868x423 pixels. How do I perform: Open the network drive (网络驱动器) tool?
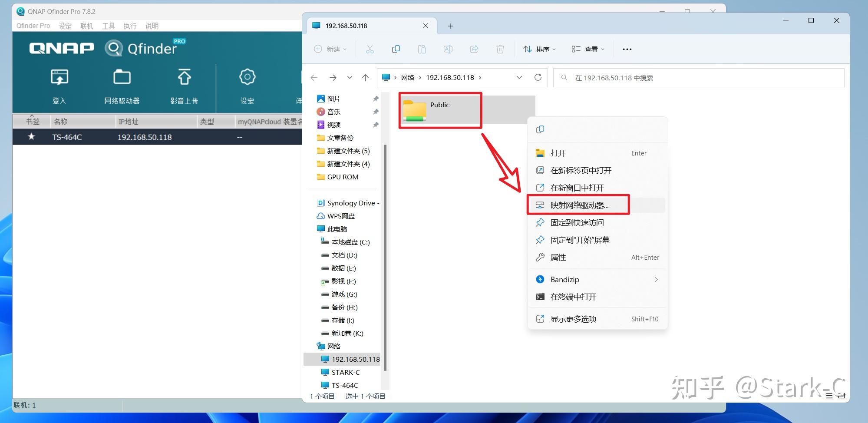[x=122, y=77]
